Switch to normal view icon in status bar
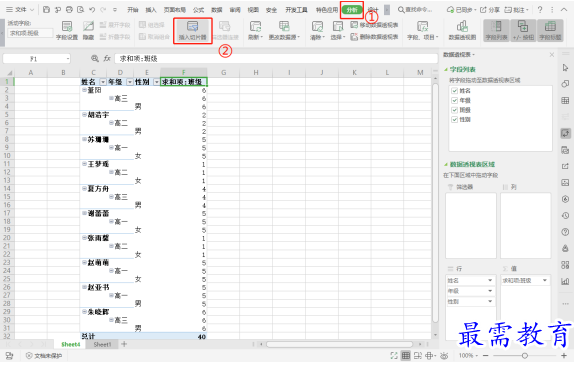Screen dimensions: 580x366 tap(406, 356)
